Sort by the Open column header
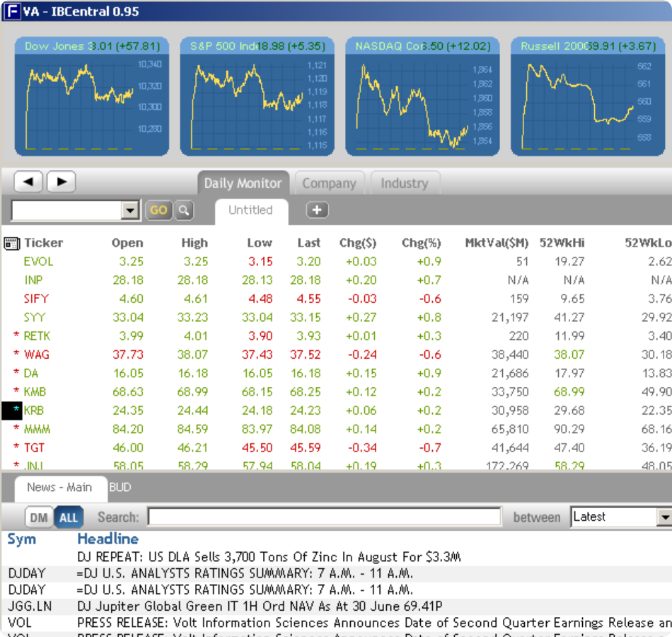 tap(127, 243)
